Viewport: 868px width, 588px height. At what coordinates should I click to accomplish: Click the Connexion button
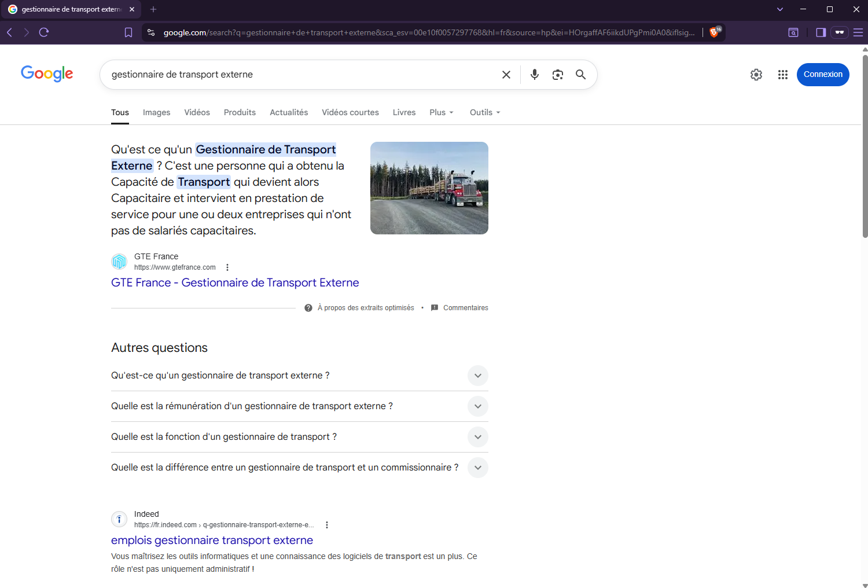(x=823, y=75)
